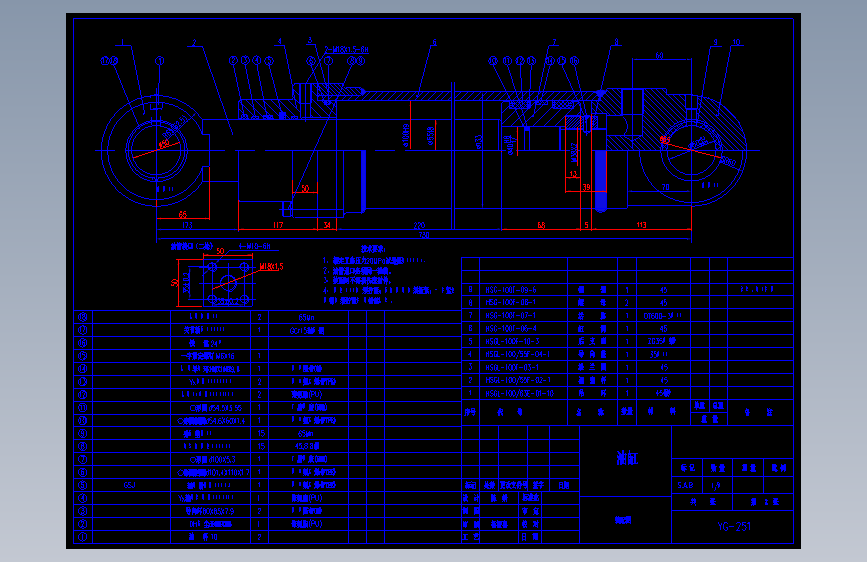
Task: Click part code "HSGL-100/55F-04-1"
Action: coord(518,354)
